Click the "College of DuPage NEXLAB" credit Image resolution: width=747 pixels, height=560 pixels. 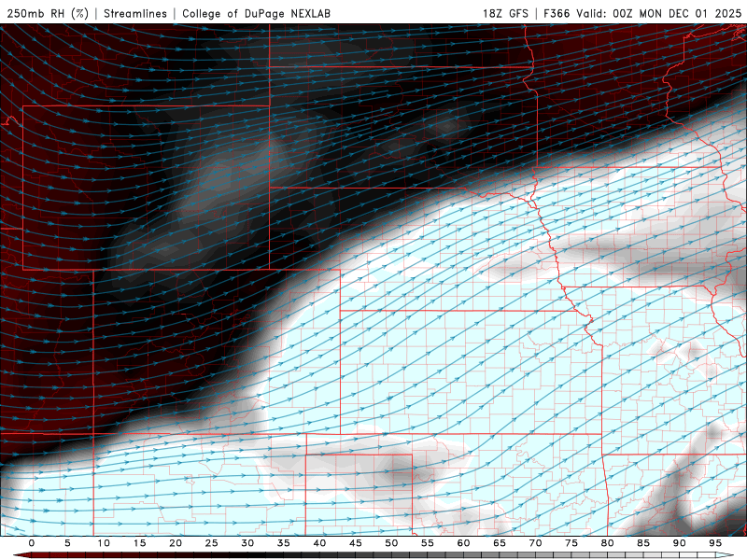tap(256, 13)
